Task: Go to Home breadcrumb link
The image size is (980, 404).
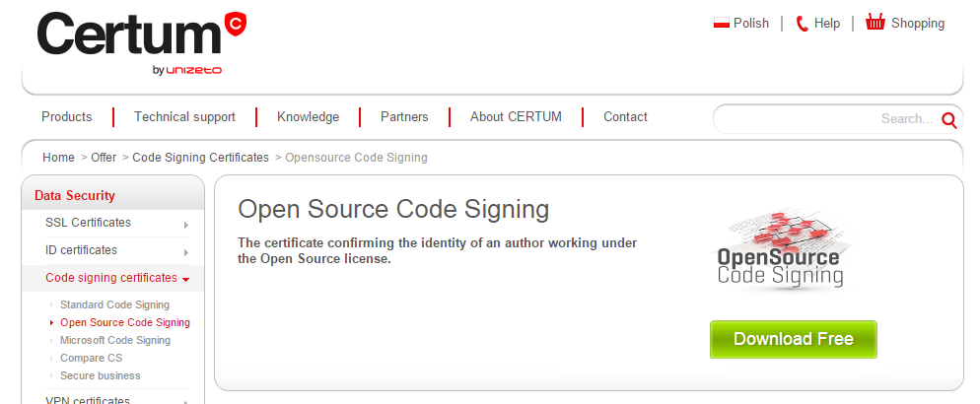Action: pos(58,158)
